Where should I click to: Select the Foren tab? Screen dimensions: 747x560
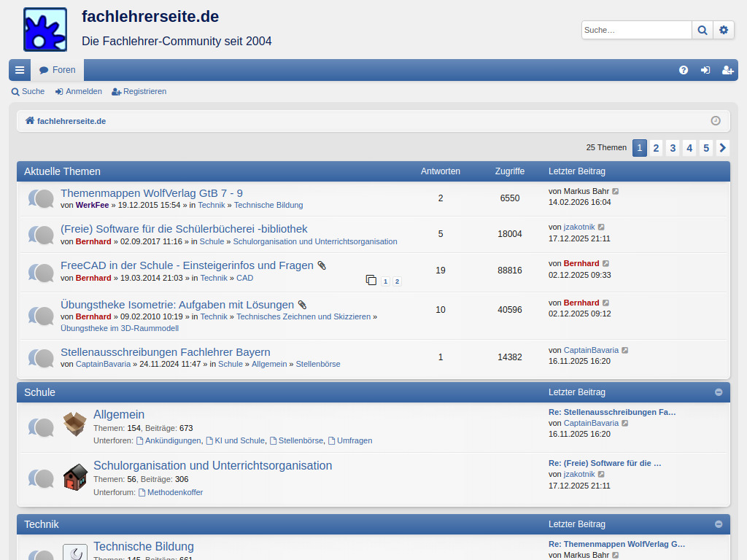click(x=57, y=69)
